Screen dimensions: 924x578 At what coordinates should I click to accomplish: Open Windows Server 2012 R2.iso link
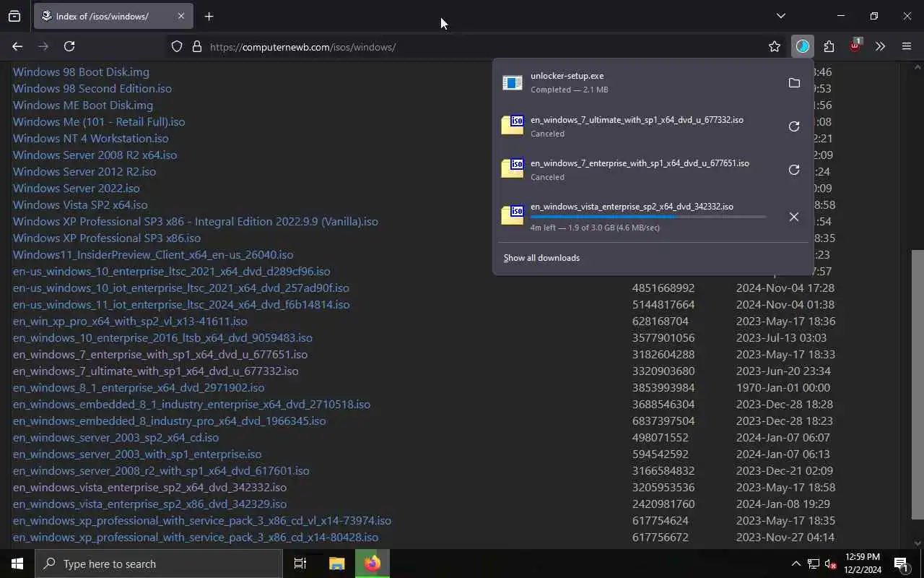[x=84, y=172]
